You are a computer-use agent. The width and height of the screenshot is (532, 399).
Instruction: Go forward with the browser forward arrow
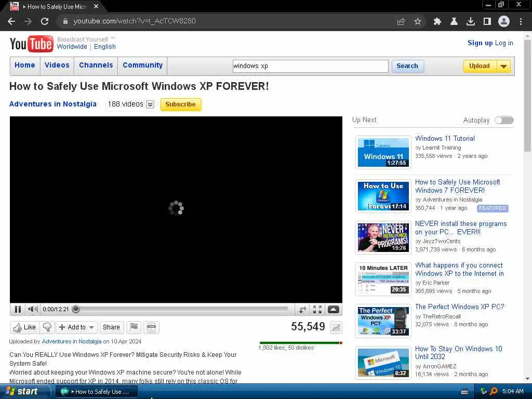(x=28, y=21)
